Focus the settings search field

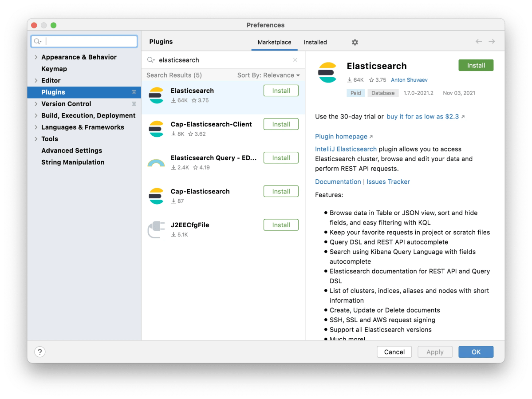coord(84,41)
